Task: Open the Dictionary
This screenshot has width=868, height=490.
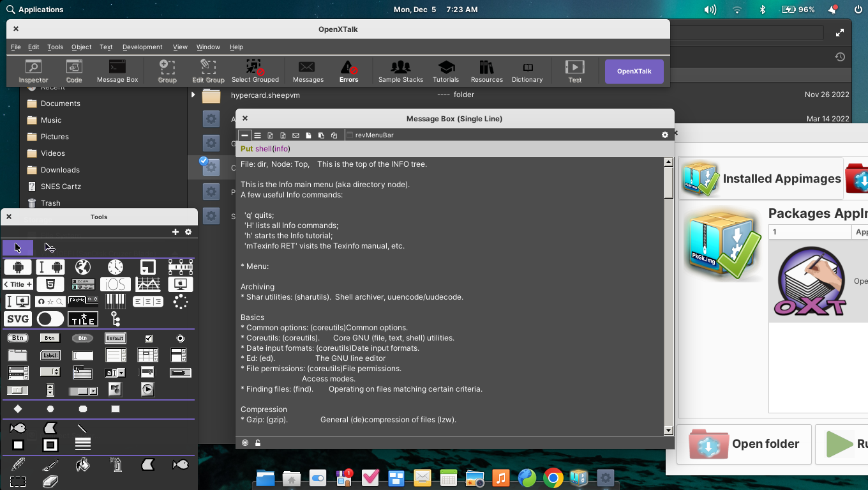Action: point(527,71)
